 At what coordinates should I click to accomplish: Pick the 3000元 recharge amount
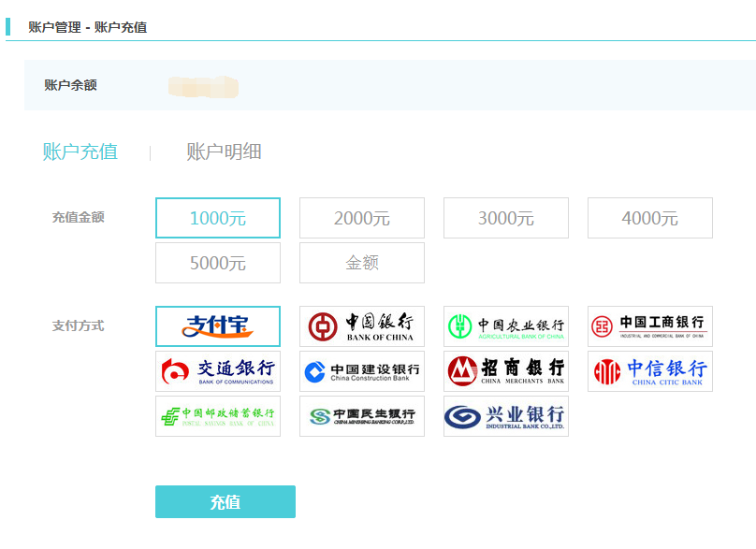(x=506, y=218)
